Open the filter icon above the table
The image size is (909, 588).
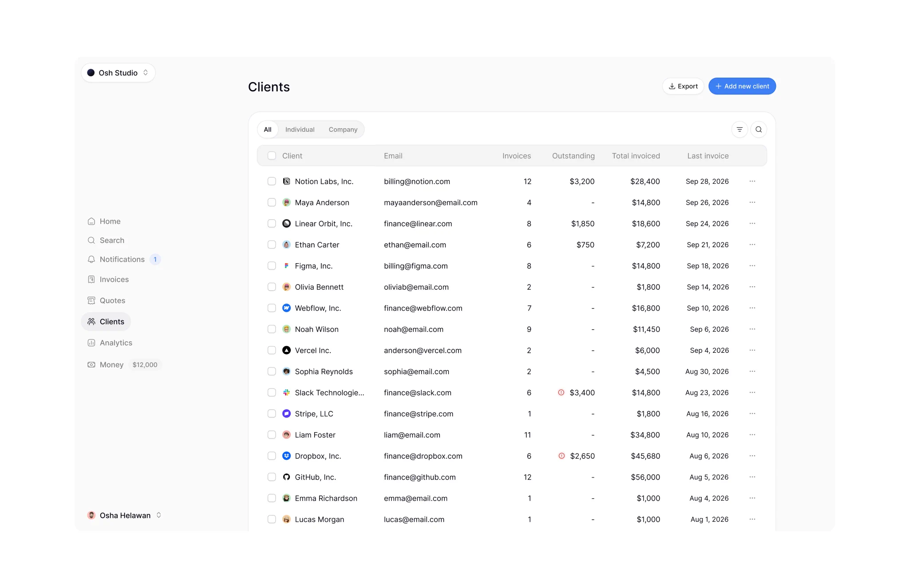(x=739, y=130)
